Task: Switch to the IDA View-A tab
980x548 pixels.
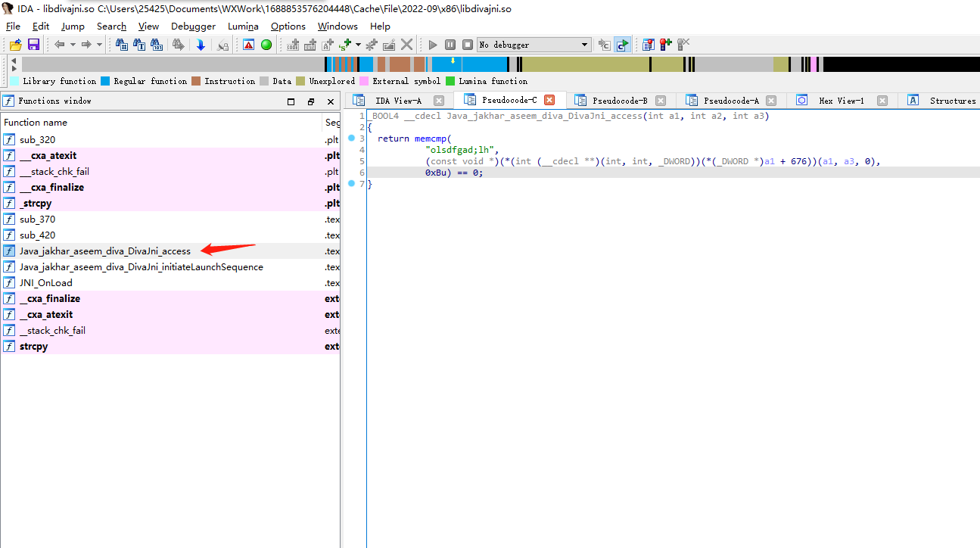Action: [x=398, y=100]
